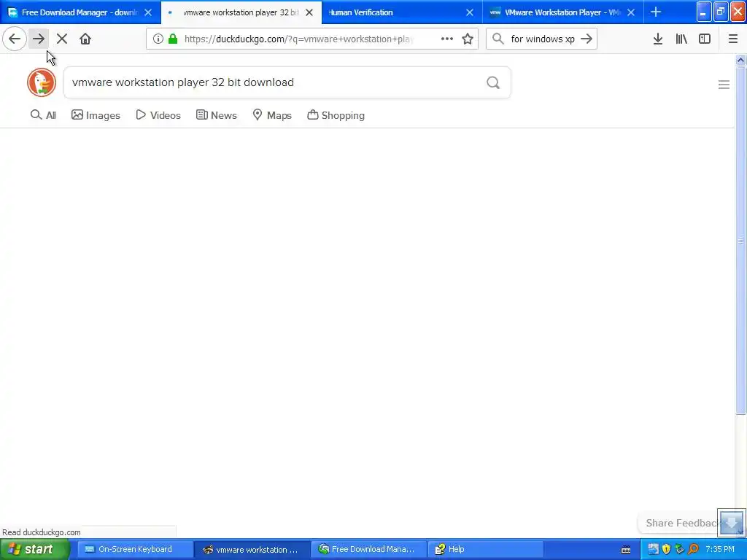Click the 7:35 PM system clock
This screenshot has width=747, height=560.
(x=720, y=550)
